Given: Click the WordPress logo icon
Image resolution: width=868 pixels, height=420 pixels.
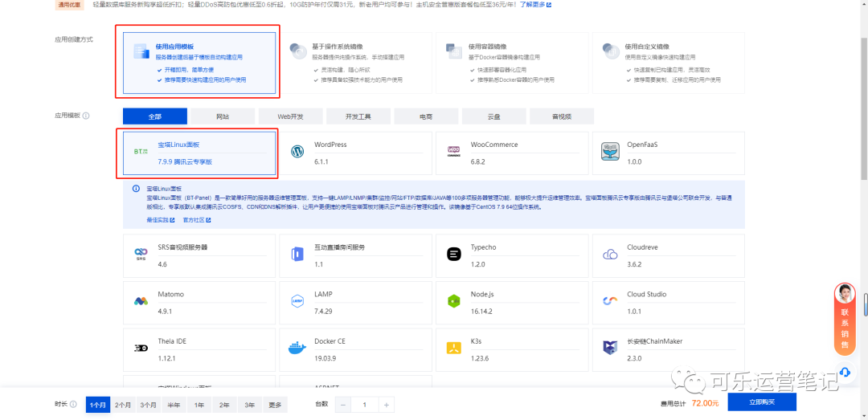Looking at the screenshot, I should [x=298, y=151].
